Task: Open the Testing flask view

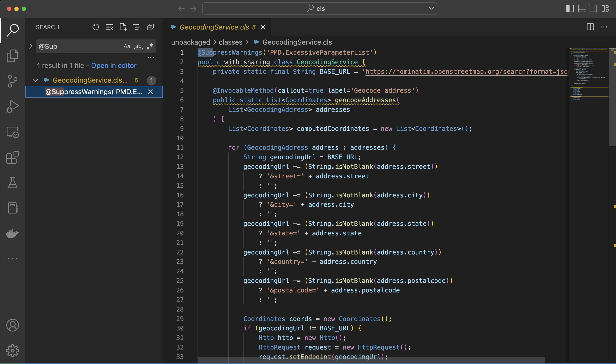Action: point(12,183)
